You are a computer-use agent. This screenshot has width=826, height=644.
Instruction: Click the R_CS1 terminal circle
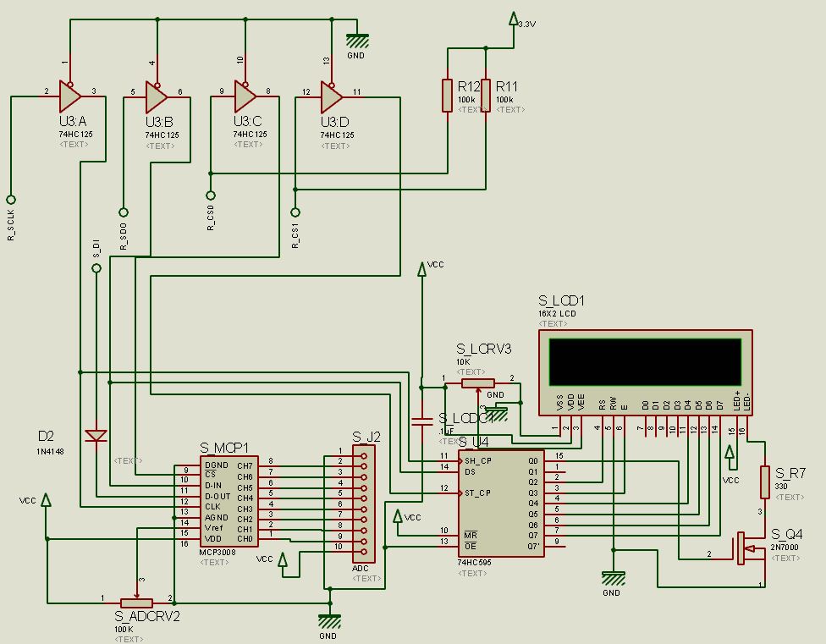click(295, 212)
